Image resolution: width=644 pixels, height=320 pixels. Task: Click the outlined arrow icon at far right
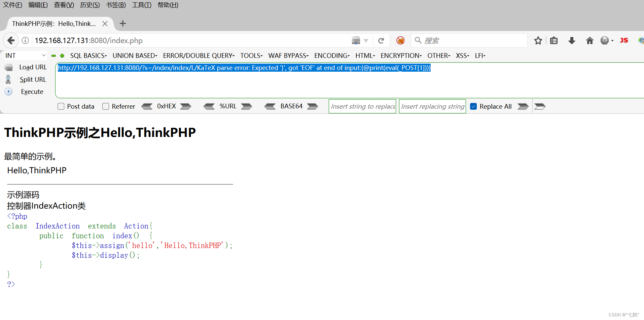tap(540, 106)
